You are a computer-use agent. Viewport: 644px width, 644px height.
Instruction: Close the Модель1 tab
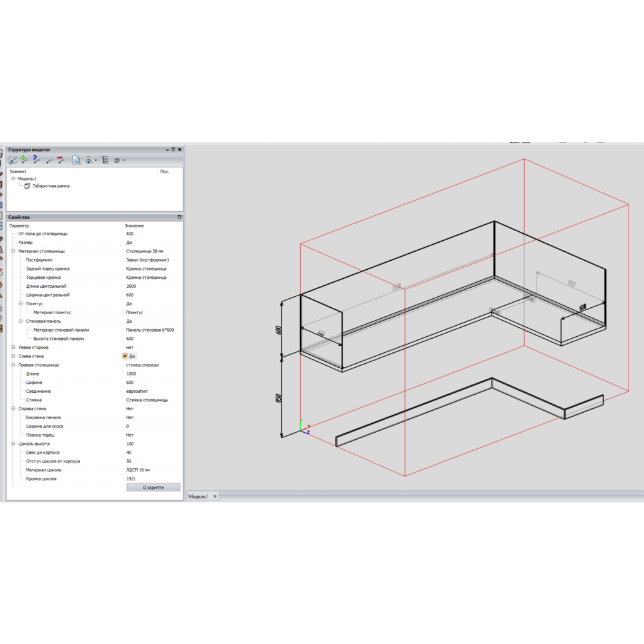tap(215, 497)
